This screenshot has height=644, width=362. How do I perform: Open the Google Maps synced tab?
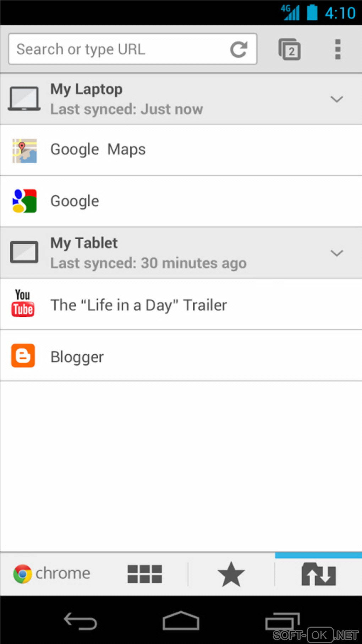point(98,150)
